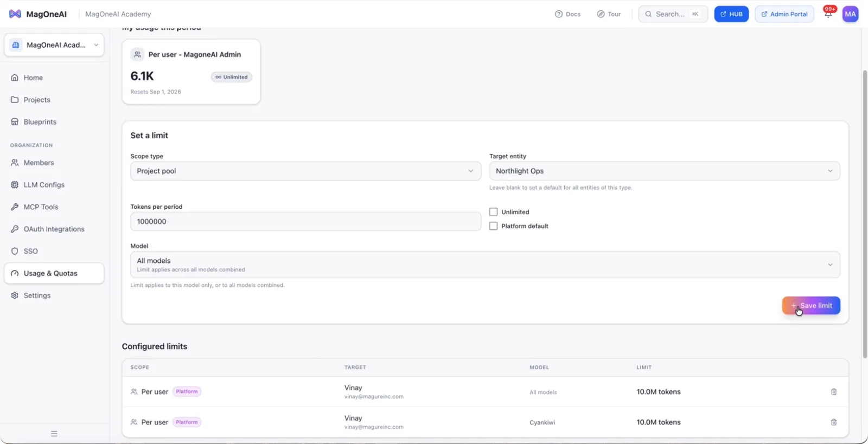Open Blueprints in the sidebar
The height and width of the screenshot is (444, 868).
pos(54,122)
